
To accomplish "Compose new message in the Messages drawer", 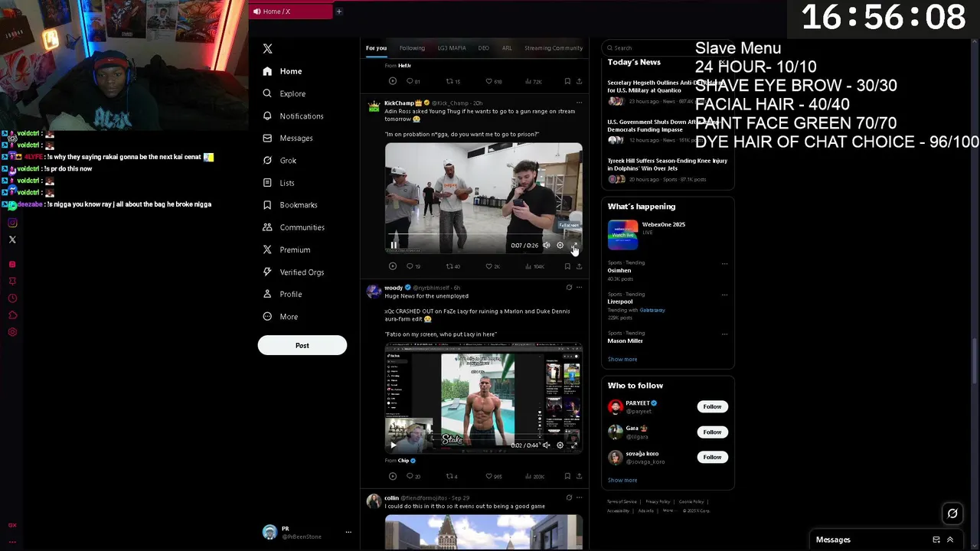I will [x=936, y=540].
